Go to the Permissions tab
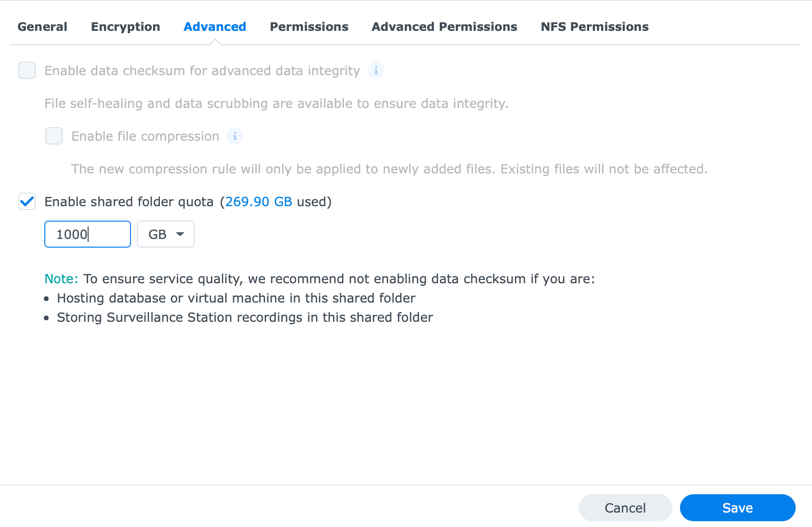The height and width of the screenshot is (527, 812). coord(309,26)
